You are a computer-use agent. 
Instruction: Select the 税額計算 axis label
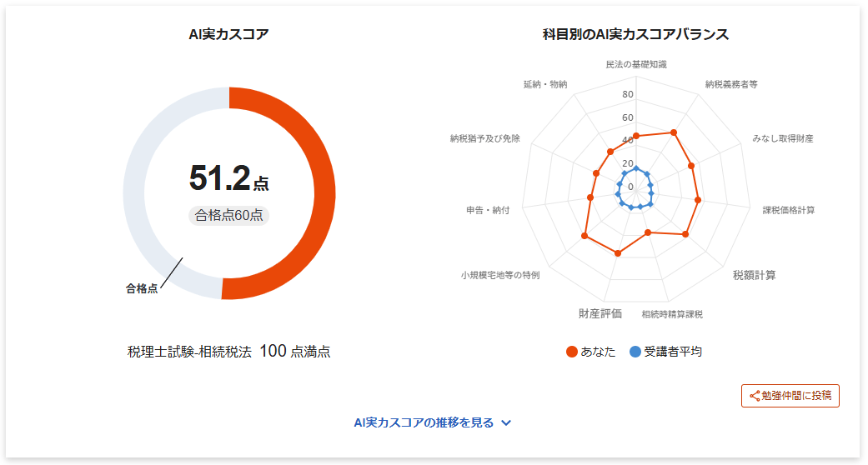[x=754, y=275]
